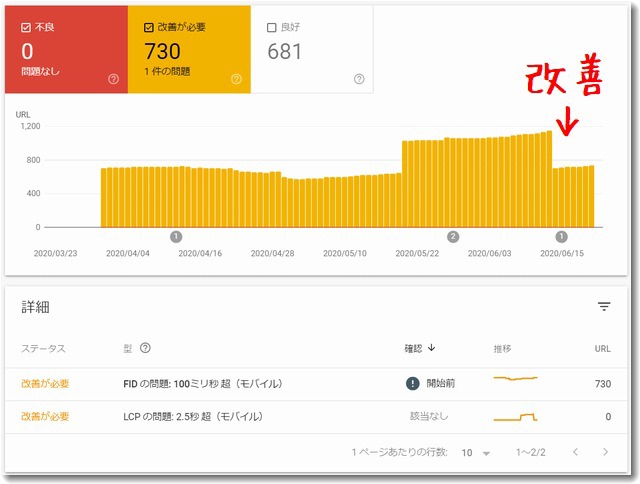Go to the next page arrow
This screenshot has height=484, width=640.
[x=605, y=452]
